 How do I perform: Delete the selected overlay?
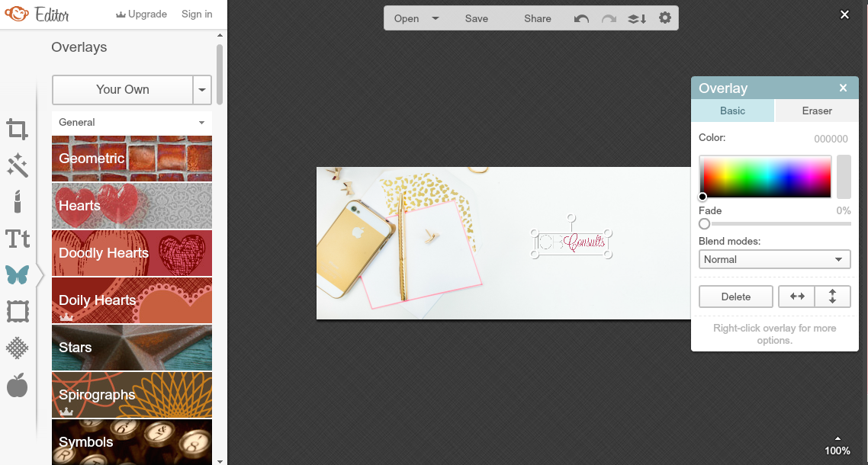735,297
